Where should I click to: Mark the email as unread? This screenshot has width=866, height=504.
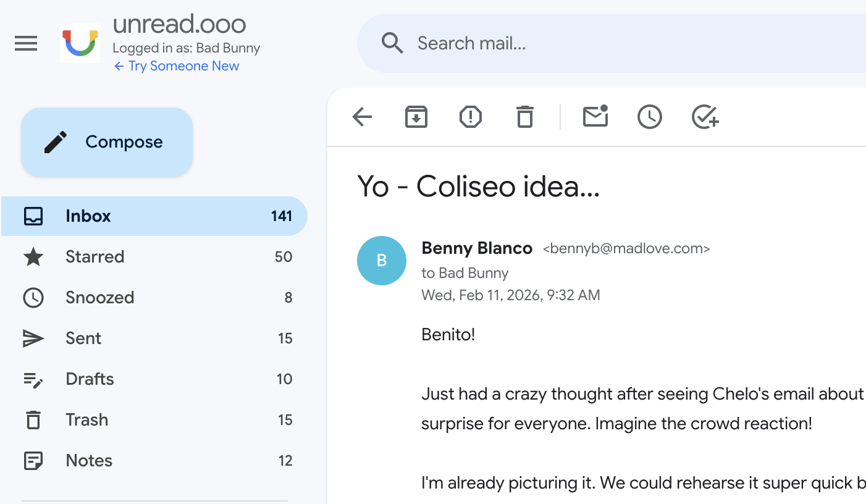point(595,117)
